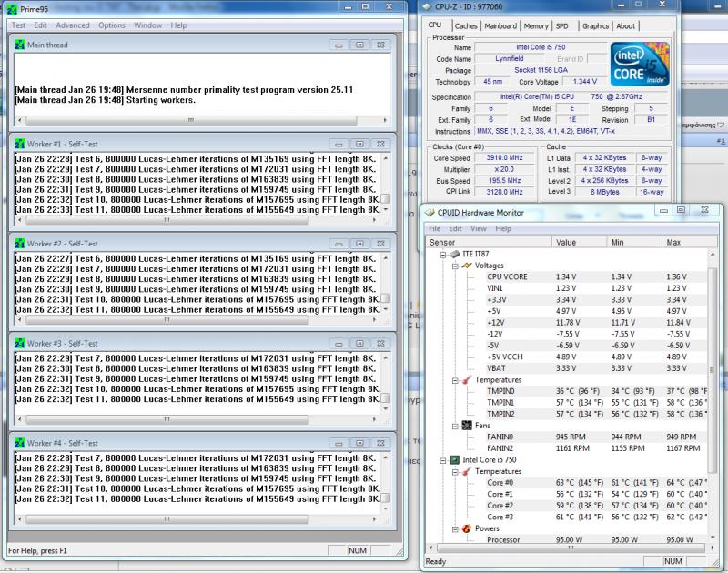This screenshot has height=573, width=728.
Task: Click the Main thread horizontal scrollbar thumb
Action: 191,120
